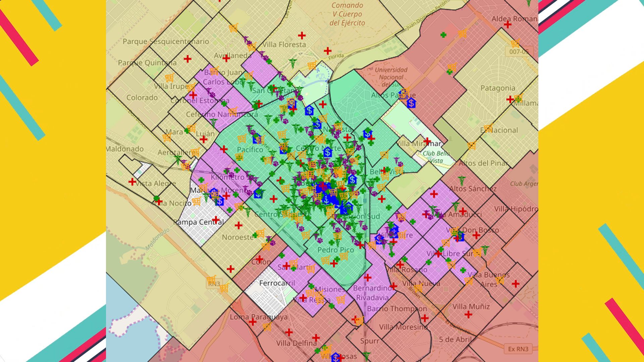The image size is (644, 362).
Task: Click the Ex RN3 road badge
Action: (x=518, y=349)
